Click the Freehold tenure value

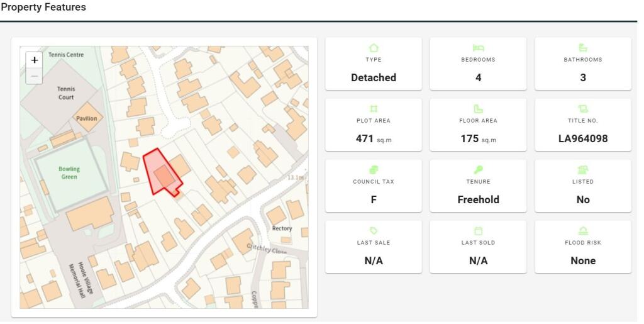(478, 199)
